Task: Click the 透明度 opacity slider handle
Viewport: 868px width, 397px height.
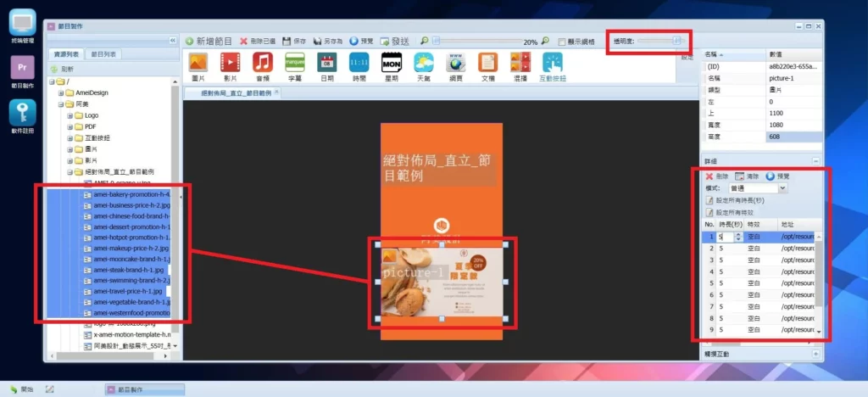Action: coord(676,40)
